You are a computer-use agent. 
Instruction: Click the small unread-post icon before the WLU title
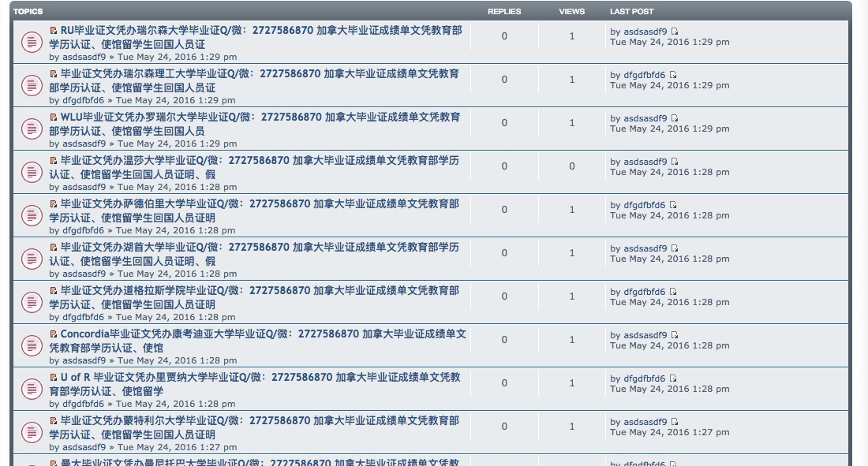[54, 117]
